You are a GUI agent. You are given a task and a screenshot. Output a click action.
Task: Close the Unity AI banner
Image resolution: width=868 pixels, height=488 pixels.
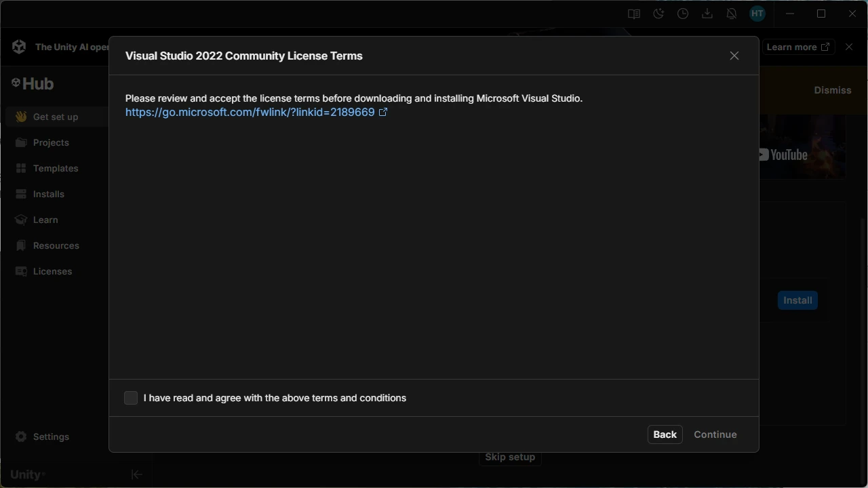(849, 47)
